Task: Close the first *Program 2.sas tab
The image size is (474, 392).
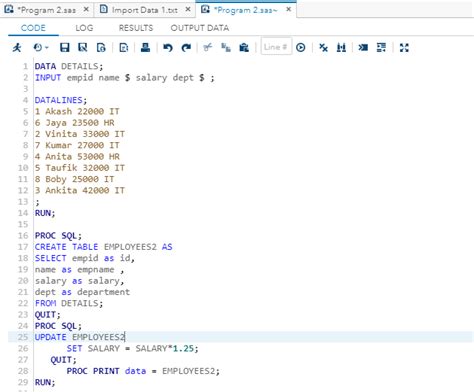Action: 86,10
